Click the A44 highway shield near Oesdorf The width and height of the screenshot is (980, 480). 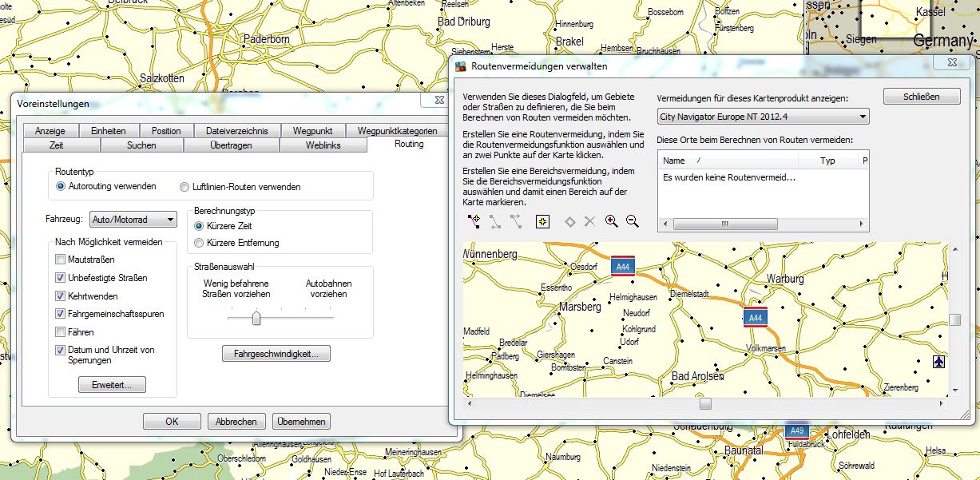[623, 267]
